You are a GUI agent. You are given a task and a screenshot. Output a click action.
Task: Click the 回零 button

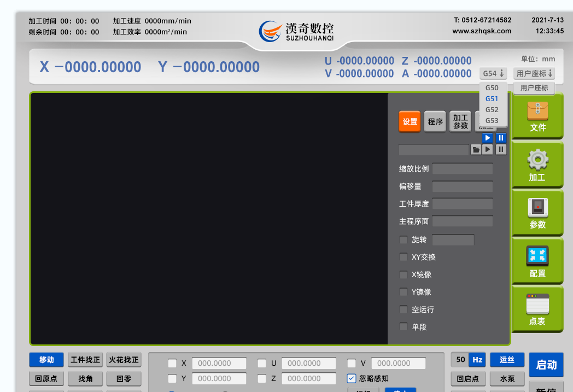pyautogui.click(x=124, y=379)
